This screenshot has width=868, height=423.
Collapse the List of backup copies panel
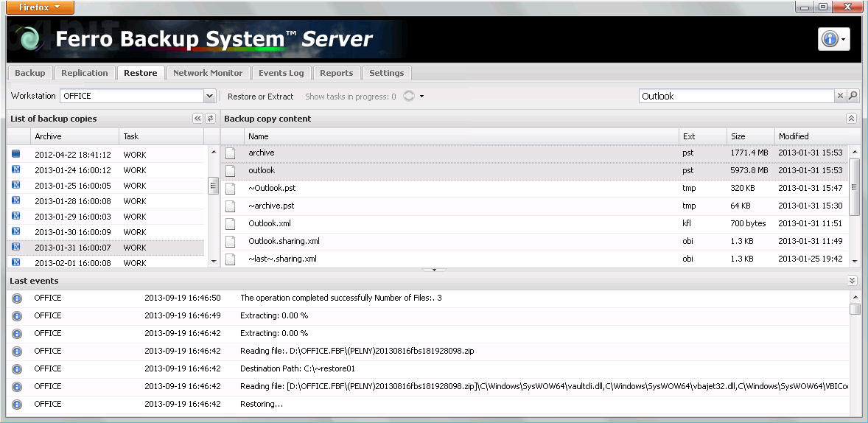pos(197,119)
